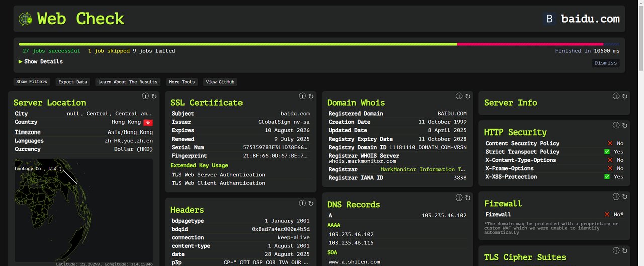This screenshot has width=644, height=266.
Task: Refresh the TLS Cipher Suites card
Action: click(625, 250)
